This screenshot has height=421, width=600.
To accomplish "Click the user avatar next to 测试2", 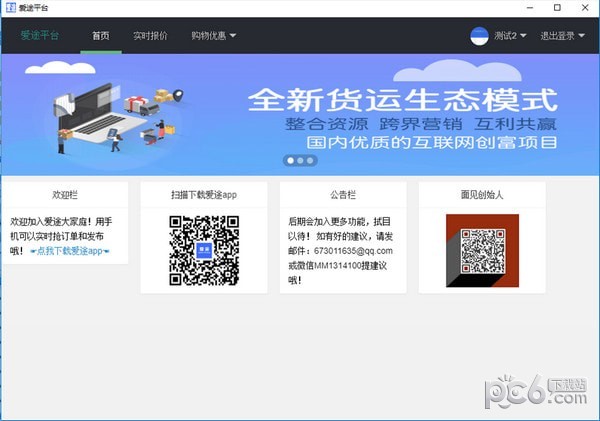I will (x=481, y=36).
